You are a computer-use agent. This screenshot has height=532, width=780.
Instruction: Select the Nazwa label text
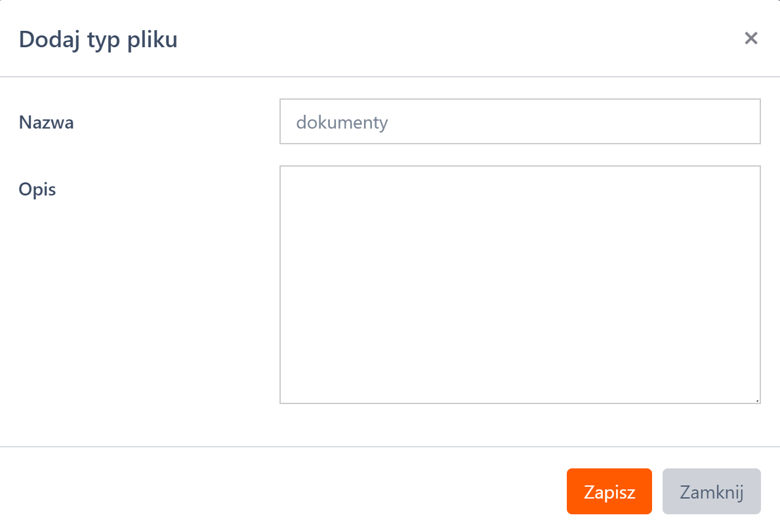tap(47, 122)
